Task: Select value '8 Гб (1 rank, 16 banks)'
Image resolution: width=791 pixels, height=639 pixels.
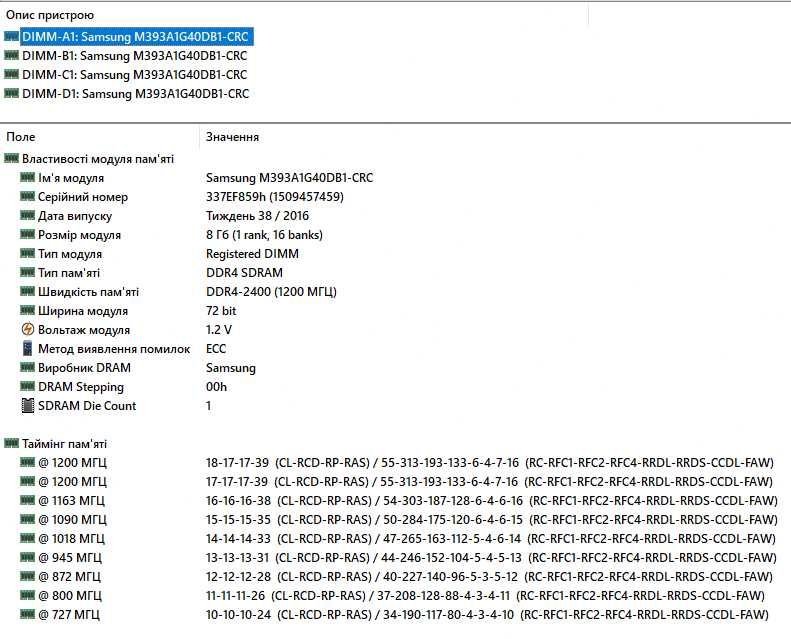Action: tap(264, 235)
